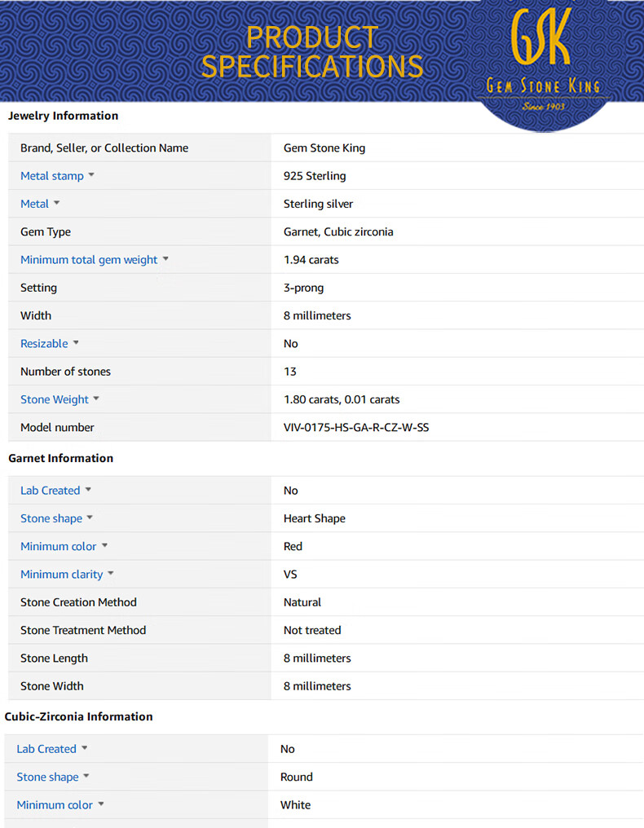Open Minimum total gem weight link

click(x=89, y=260)
